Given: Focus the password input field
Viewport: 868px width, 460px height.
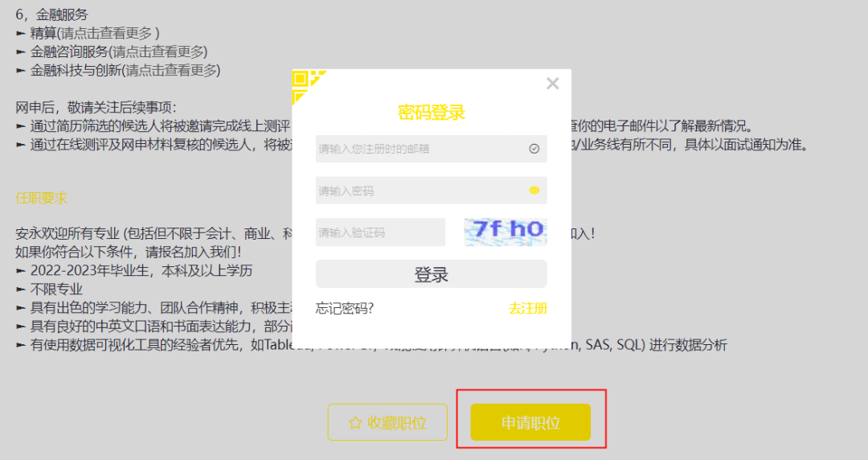Looking at the screenshot, I should click(432, 190).
